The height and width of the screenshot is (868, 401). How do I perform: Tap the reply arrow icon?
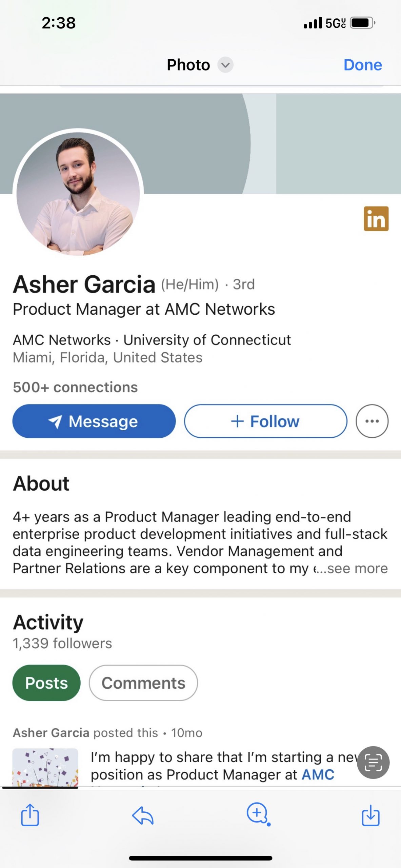coord(143,814)
